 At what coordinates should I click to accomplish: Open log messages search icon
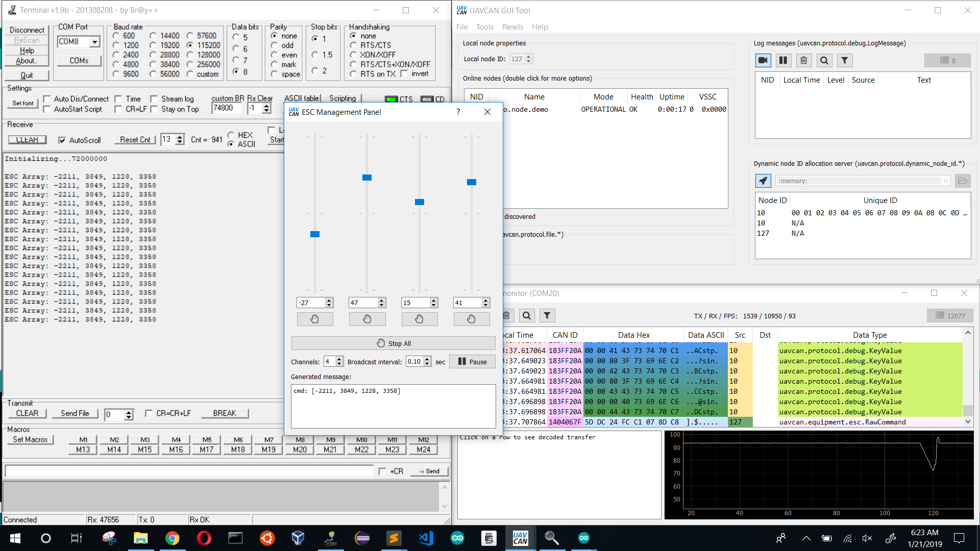824,60
